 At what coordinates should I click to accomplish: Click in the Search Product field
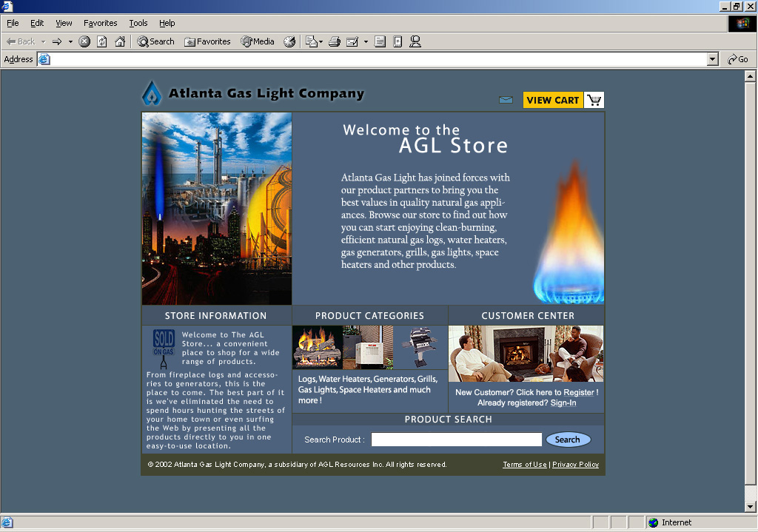(456, 440)
